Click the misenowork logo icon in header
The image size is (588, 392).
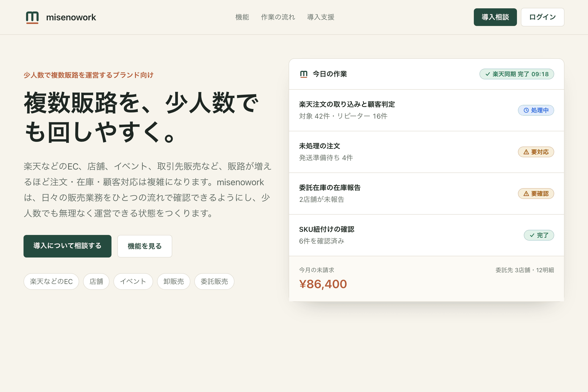tap(32, 17)
